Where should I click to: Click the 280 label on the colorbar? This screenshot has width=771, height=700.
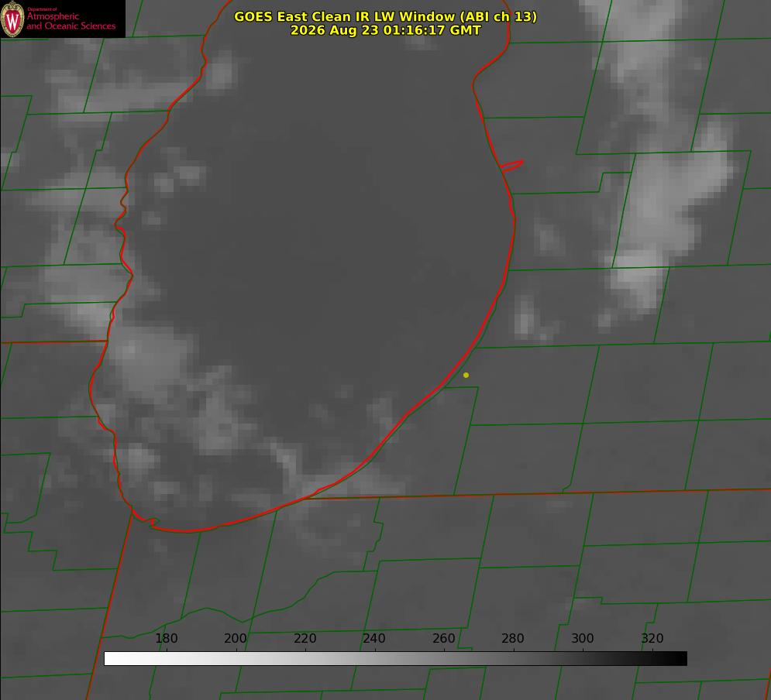pos(513,638)
